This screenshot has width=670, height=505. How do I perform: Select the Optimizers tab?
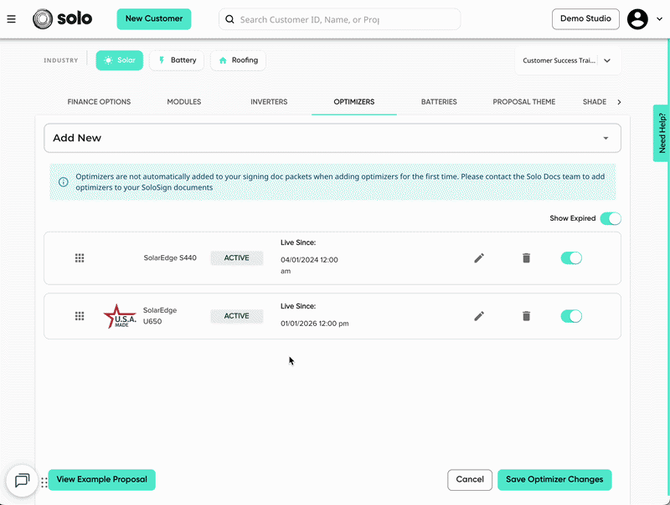click(354, 102)
